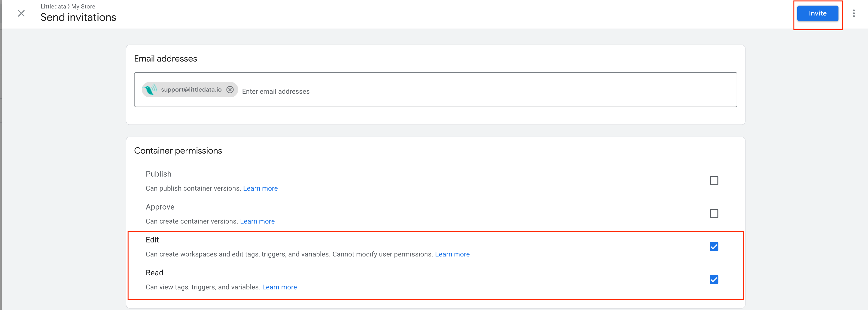868x310 pixels.
Task: Click the My Store breadcrumb text
Action: (x=83, y=6)
